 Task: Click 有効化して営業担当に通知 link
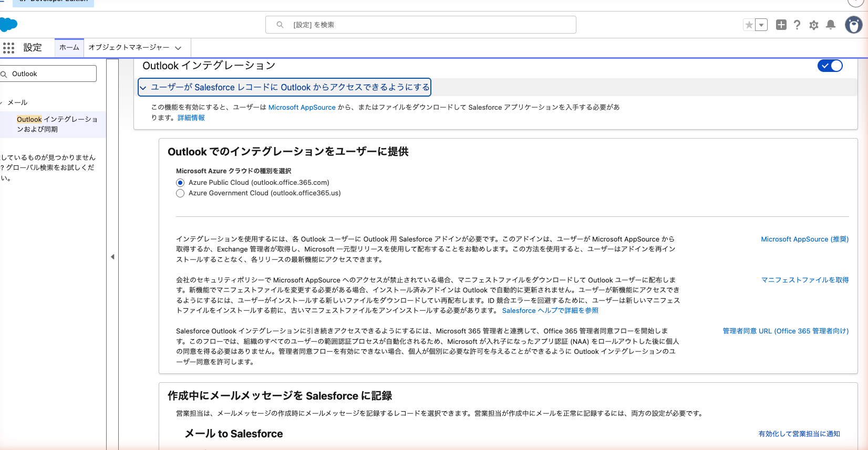tap(799, 434)
